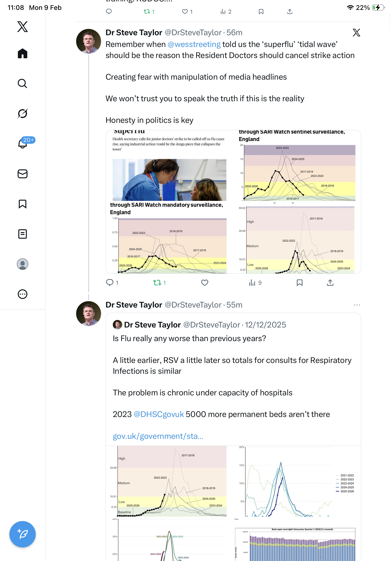View Dr Steve Taylor's profile avatar

pos(88,41)
